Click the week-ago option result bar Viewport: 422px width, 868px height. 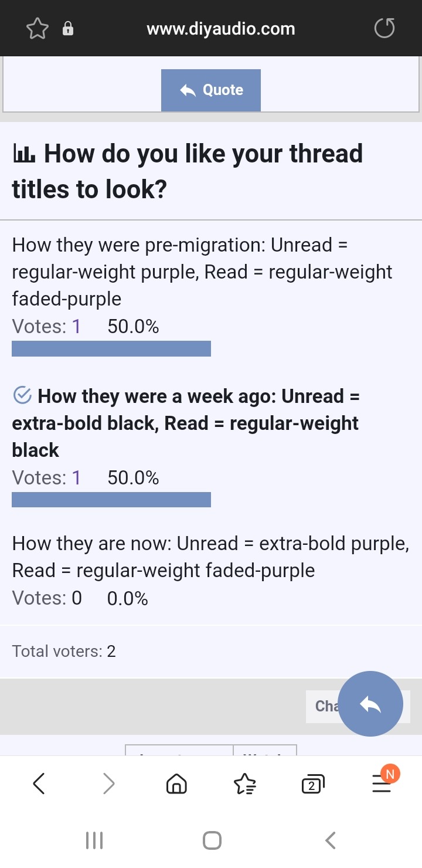point(111,500)
